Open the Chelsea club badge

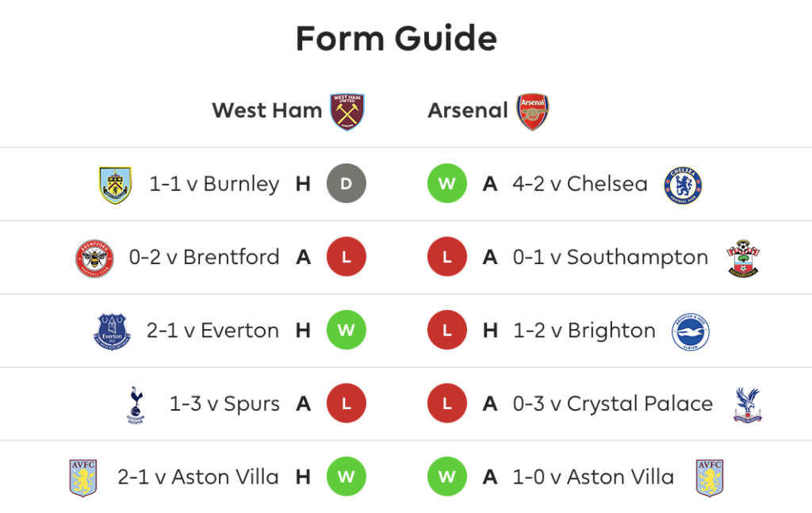tap(683, 185)
